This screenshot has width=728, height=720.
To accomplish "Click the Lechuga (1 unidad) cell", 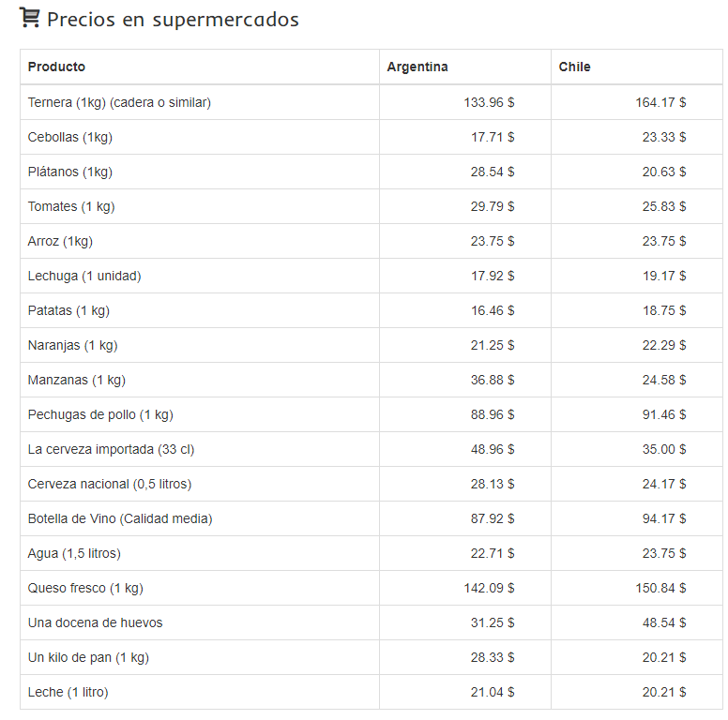I will [84, 276].
